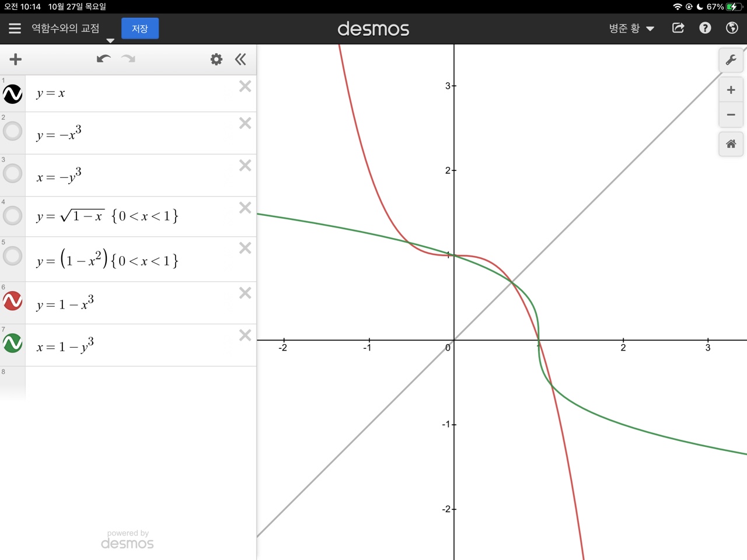Delete expression x = 1 − y³
The image size is (747, 560).
pyautogui.click(x=245, y=335)
